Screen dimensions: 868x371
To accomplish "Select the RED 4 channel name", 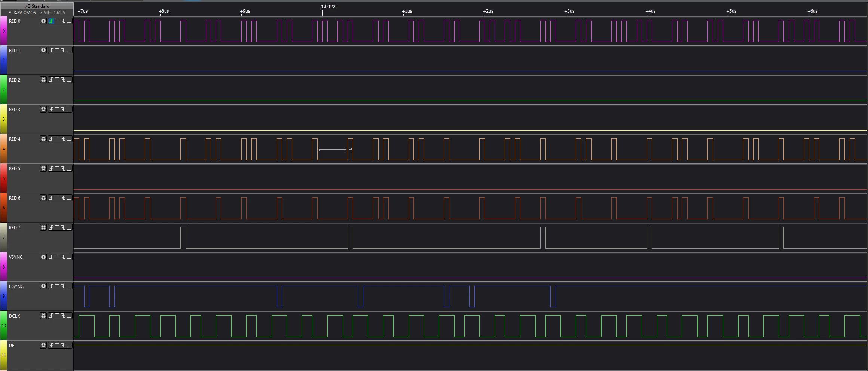I will [x=15, y=139].
